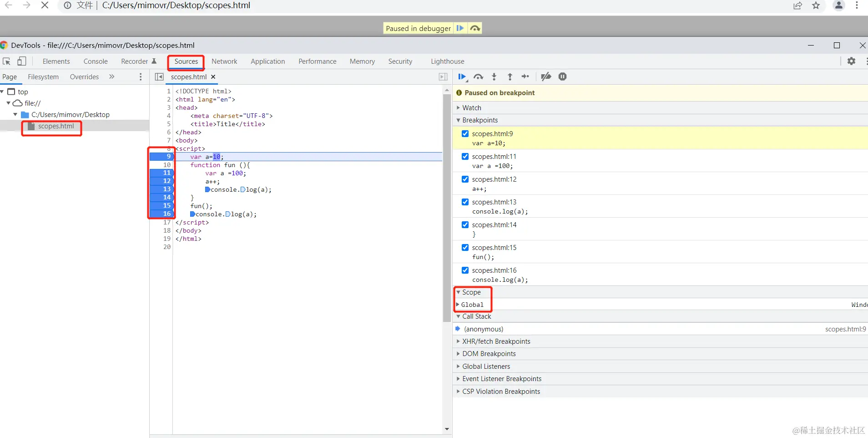Image resolution: width=868 pixels, height=438 pixels.
Task: Close the scopes.html editor tab
Action: [213, 77]
